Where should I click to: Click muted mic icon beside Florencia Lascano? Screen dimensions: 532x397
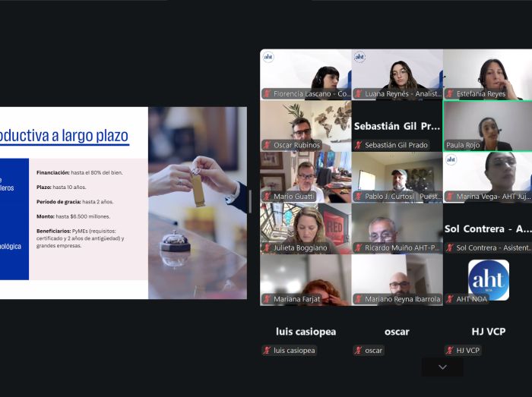coord(268,94)
